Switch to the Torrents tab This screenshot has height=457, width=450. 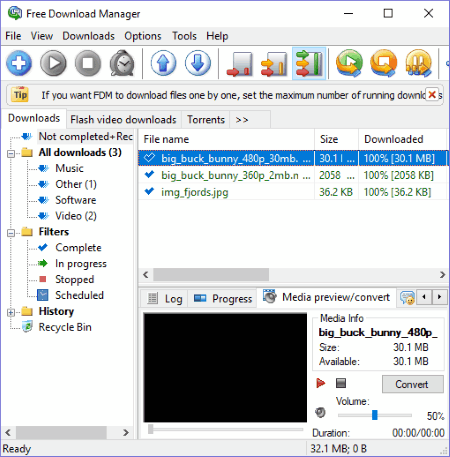click(206, 119)
